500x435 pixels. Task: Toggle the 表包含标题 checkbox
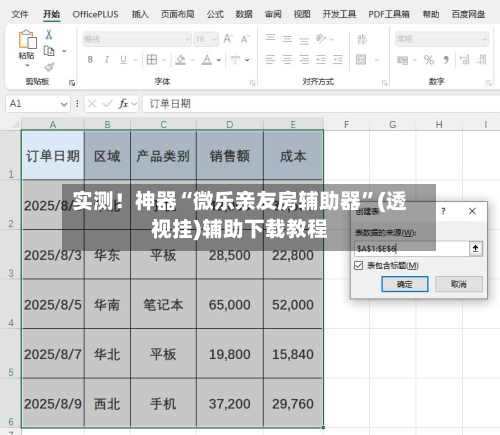pos(358,266)
